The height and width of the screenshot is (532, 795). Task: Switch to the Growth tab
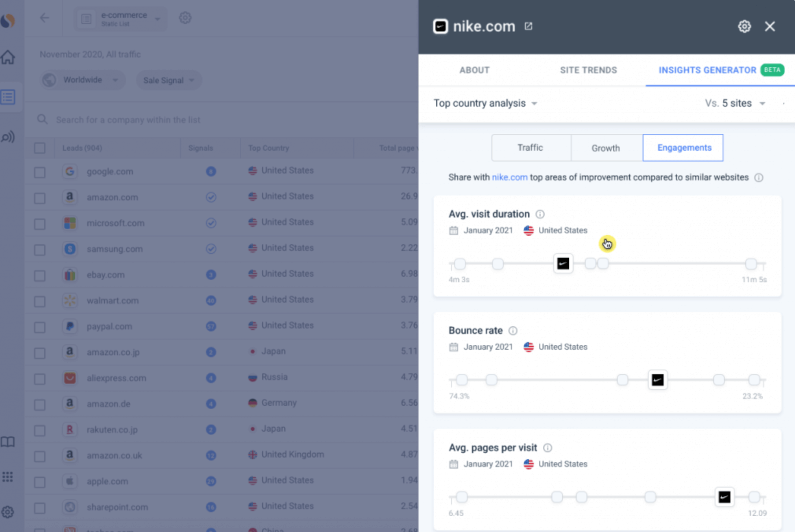(605, 147)
